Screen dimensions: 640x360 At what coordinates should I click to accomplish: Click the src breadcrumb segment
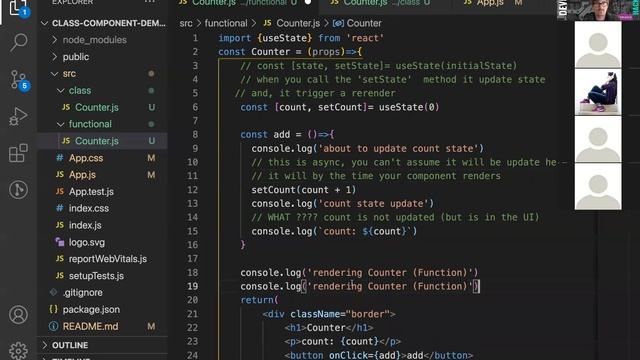click(x=186, y=24)
